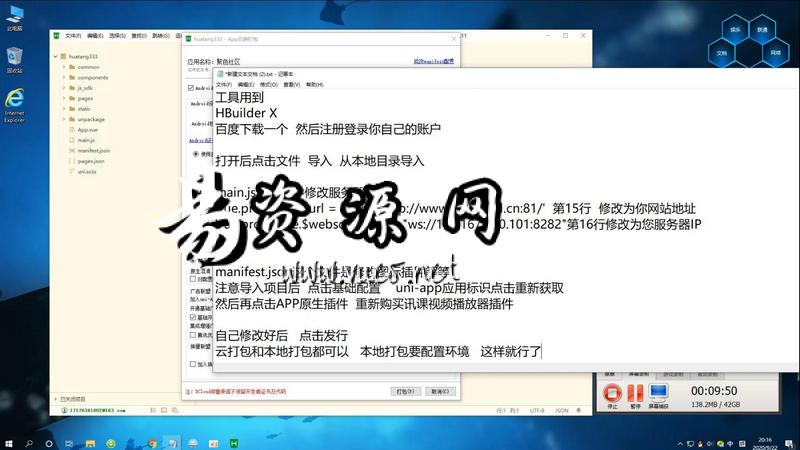Open Notepad File menu
This screenshot has height=450, width=800.
point(224,85)
